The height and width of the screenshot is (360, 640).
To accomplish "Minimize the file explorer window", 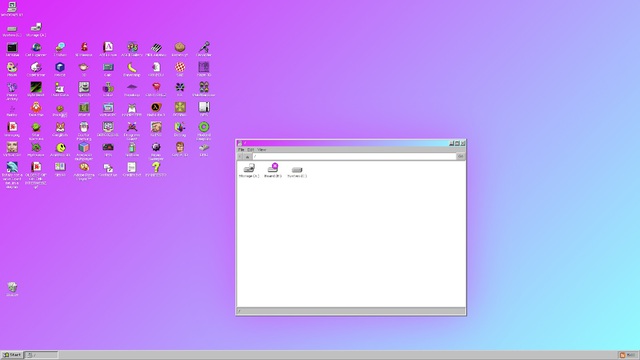I will point(451,143).
